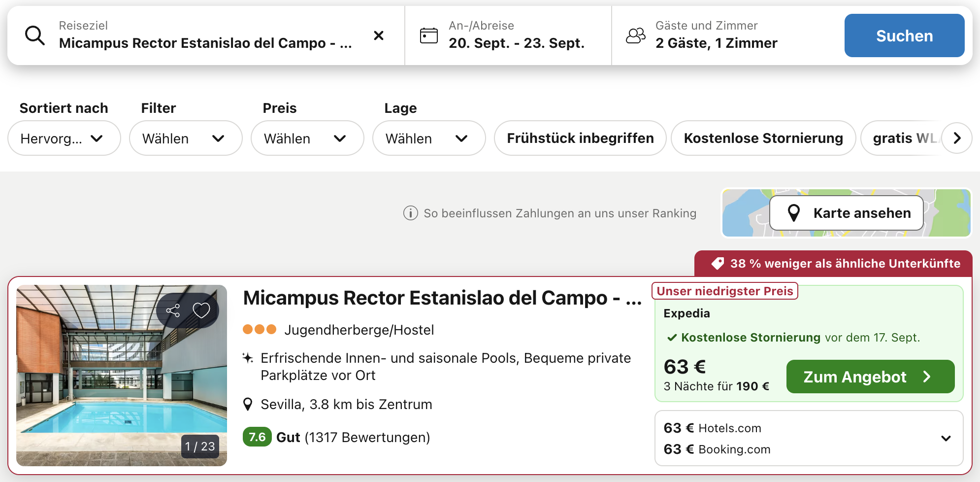Toggle the Frühstück inbegriffen filter
Image resolution: width=980 pixels, height=482 pixels.
pyautogui.click(x=580, y=138)
